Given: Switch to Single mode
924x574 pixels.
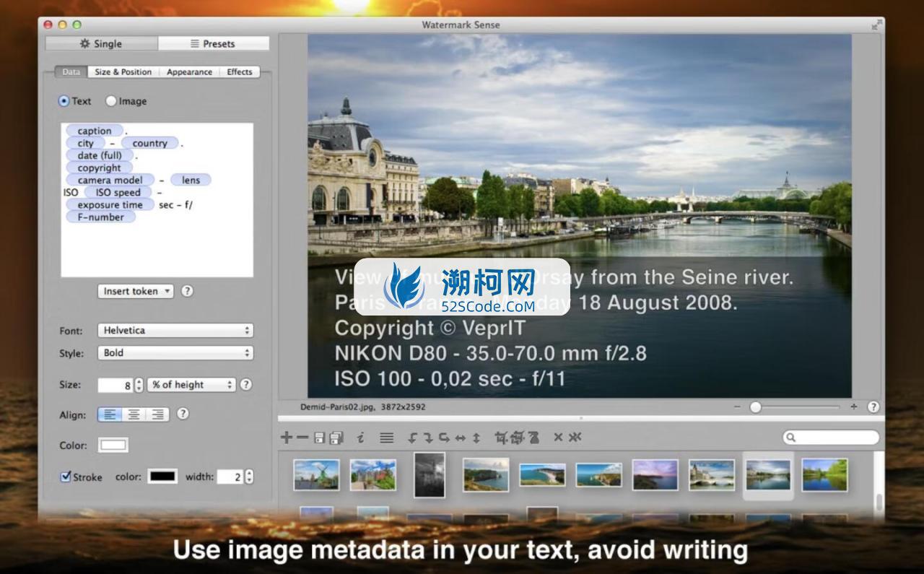Looking at the screenshot, I should (101, 43).
